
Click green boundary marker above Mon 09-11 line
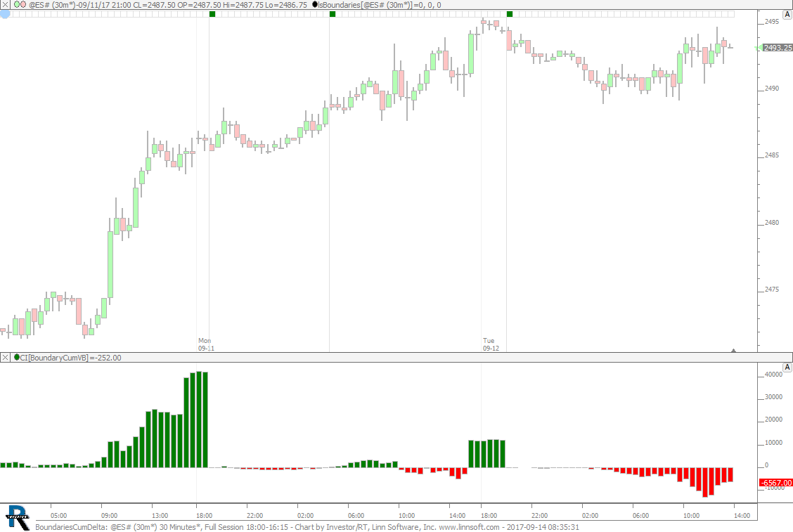click(212, 14)
